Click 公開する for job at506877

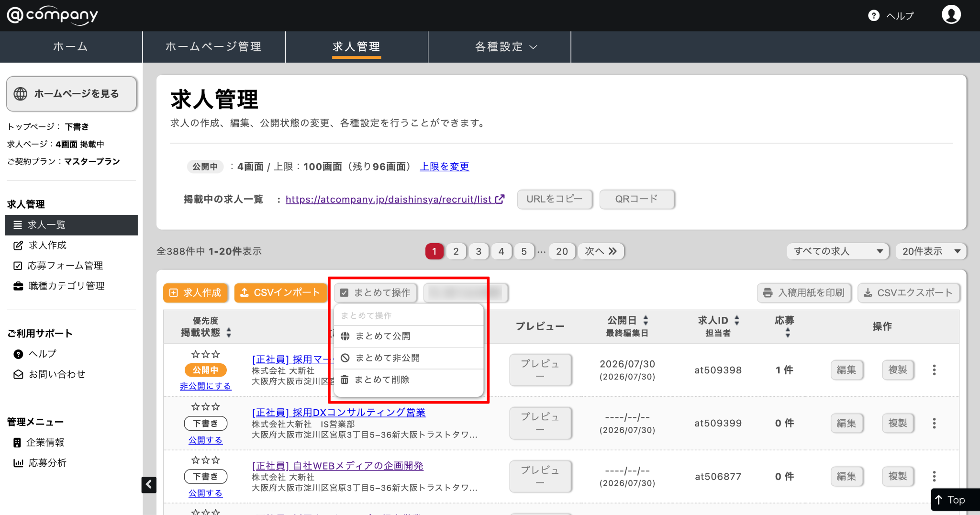point(206,493)
